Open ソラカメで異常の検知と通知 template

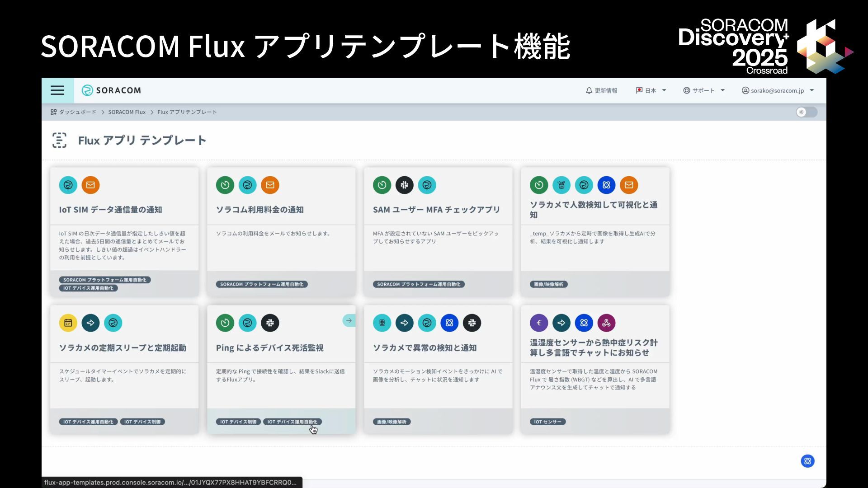(x=425, y=348)
